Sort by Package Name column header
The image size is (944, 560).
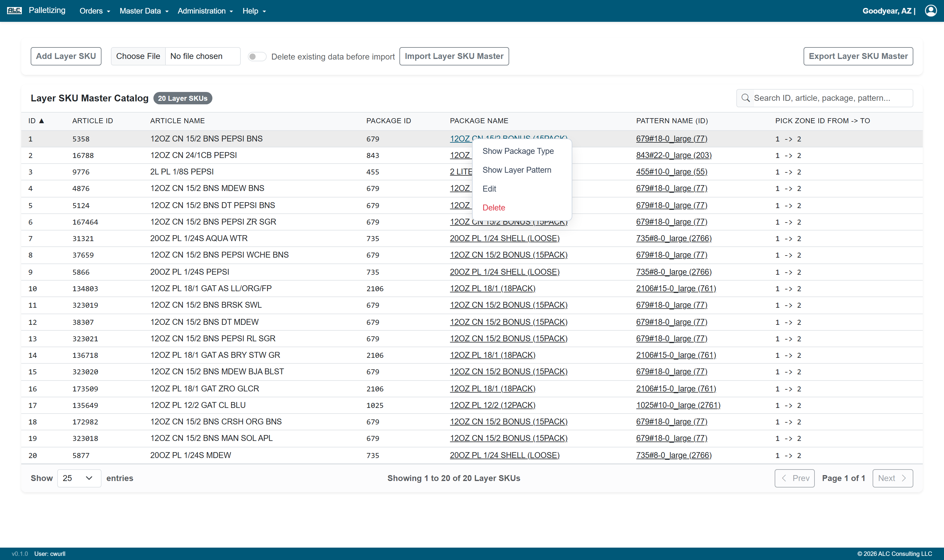(479, 121)
